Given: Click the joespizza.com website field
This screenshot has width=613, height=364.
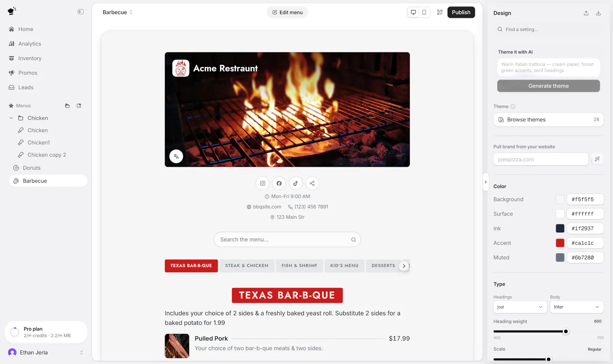Looking at the screenshot, I should tap(541, 159).
